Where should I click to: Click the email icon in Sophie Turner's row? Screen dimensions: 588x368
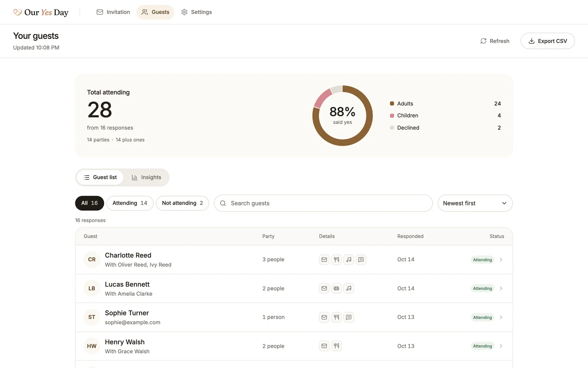click(x=324, y=317)
